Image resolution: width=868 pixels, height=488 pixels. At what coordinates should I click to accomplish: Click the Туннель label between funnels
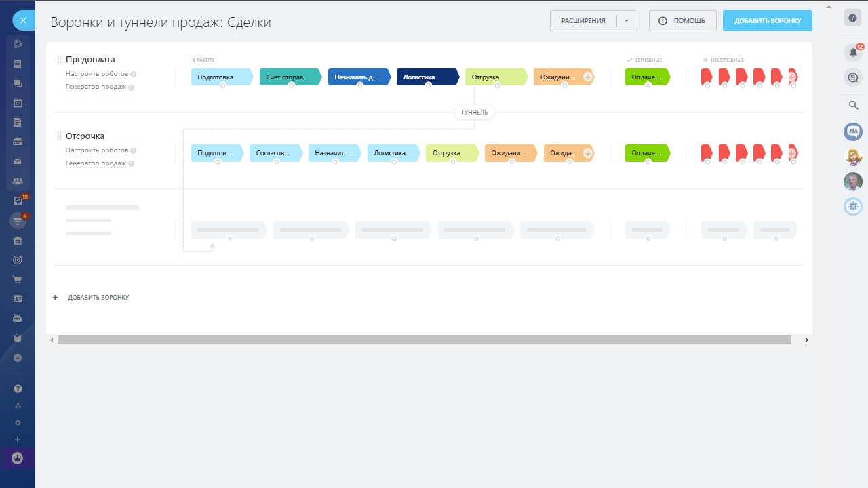tap(475, 112)
